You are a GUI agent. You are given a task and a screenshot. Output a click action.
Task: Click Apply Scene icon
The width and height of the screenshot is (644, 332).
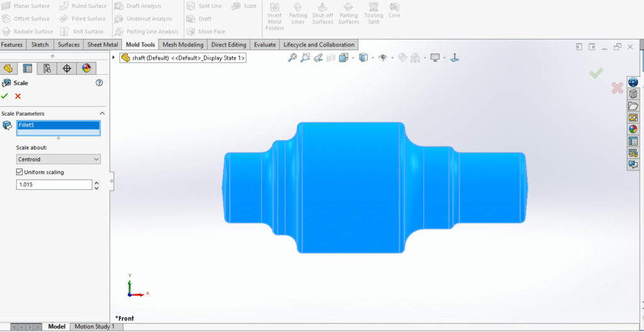[x=415, y=58]
